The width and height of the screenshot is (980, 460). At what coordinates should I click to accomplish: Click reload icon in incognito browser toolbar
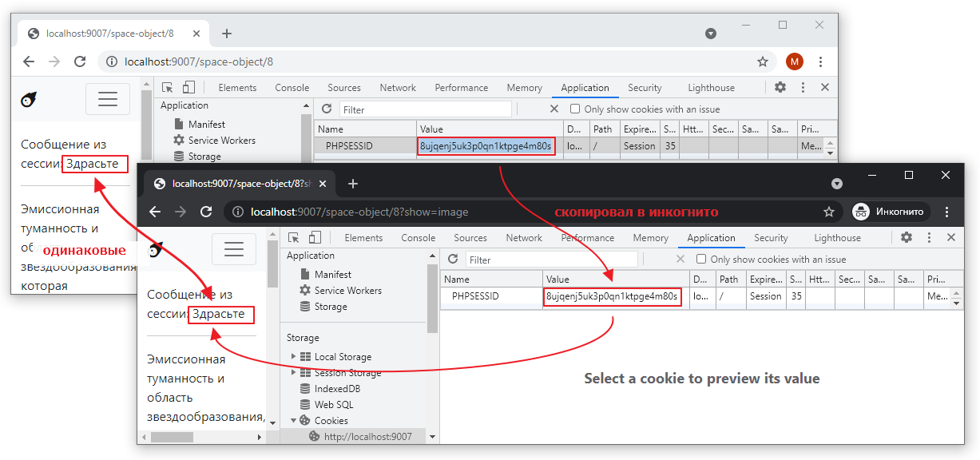point(206,212)
